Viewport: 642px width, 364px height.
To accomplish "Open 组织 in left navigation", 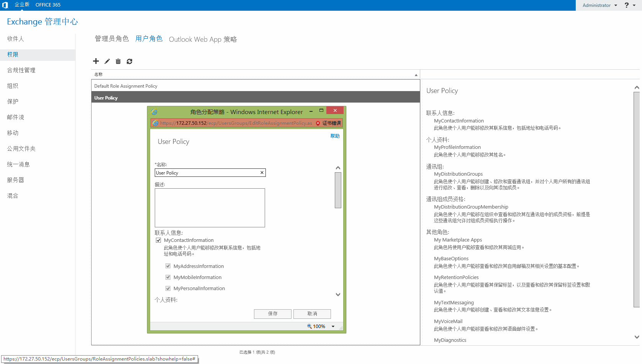I will click(13, 86).
